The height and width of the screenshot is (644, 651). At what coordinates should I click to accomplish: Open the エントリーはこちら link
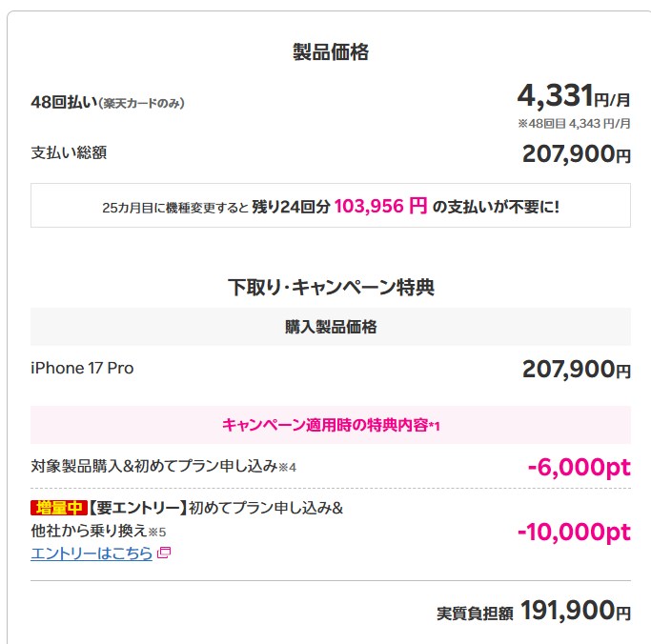(x=92, y=553)
